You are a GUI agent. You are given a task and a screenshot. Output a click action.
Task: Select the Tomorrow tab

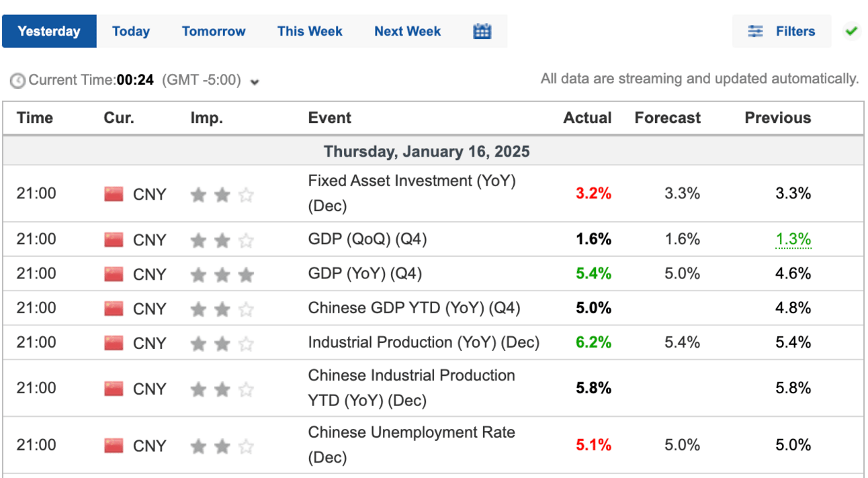coord(214,32)
